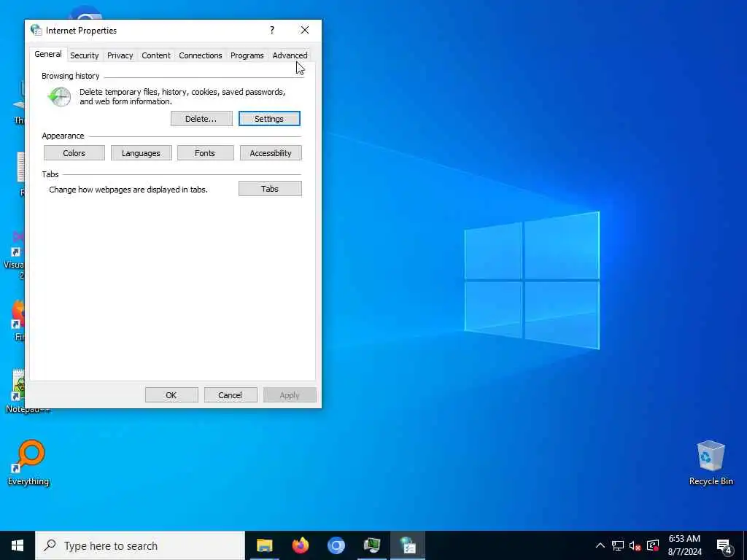The width and height of the screenshot is (747, 560).
Task: Open browsing history Settings
Action: [x=269, y=119]
